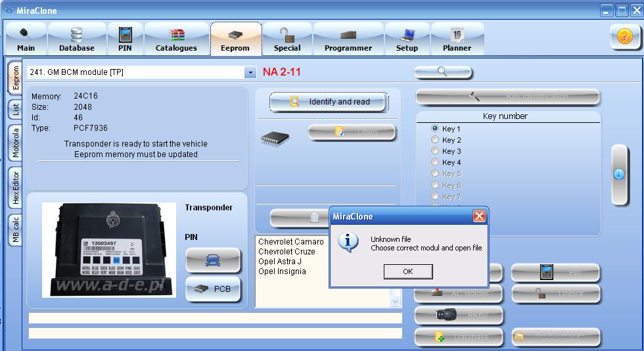Click the upper empty text field at bottom
Viewport: 644px width, 351px height.
tap(216, 318)
